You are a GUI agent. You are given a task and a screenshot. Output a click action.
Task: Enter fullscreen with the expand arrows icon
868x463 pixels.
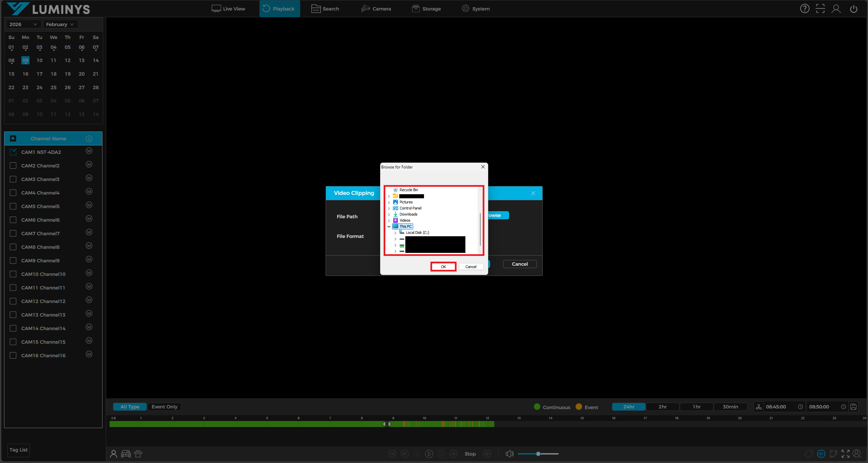[845, 454]
